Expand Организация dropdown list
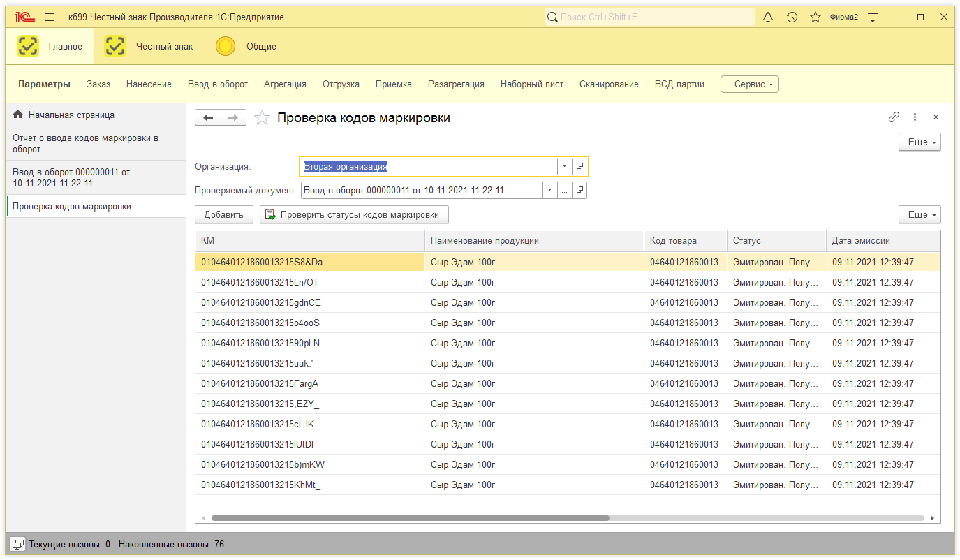 pyautogui.click(x=564, y=166)
